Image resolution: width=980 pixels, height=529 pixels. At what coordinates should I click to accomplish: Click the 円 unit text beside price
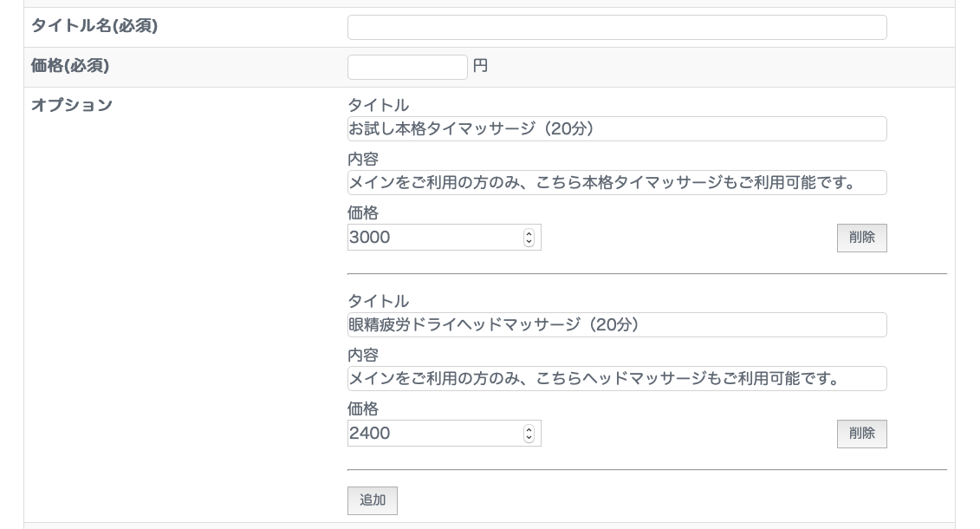[x=480, y=66]
